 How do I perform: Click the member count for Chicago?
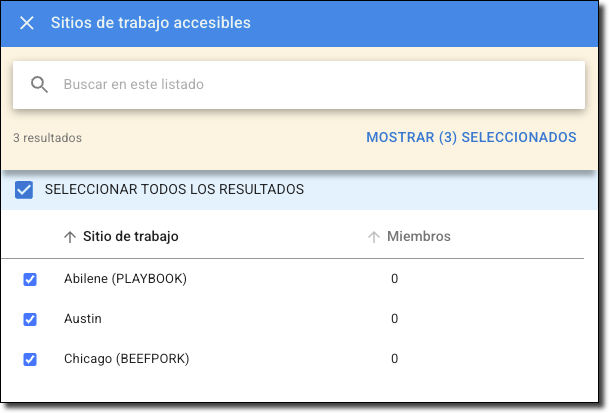395,359
